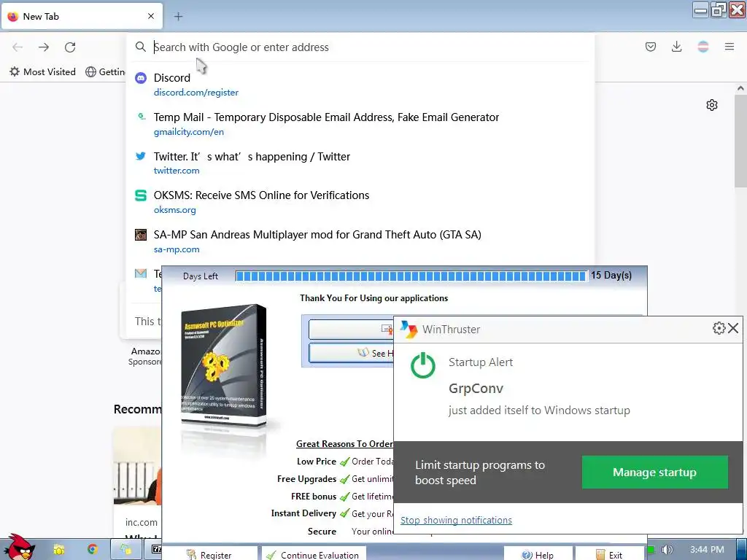
Task: Open the Firefox application menu (hamburger)
Action: (729, 47)
